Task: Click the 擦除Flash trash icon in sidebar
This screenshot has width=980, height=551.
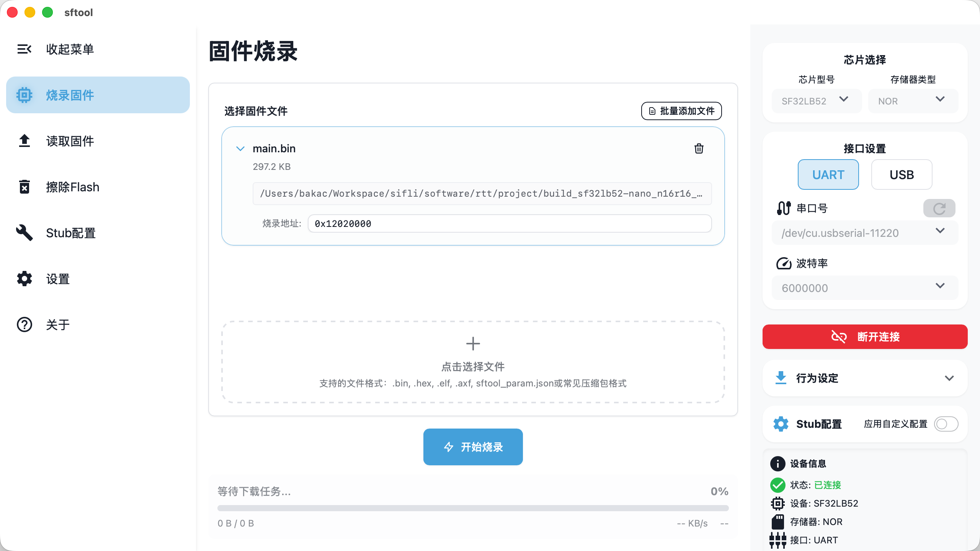Action: [x=24, y=187]
